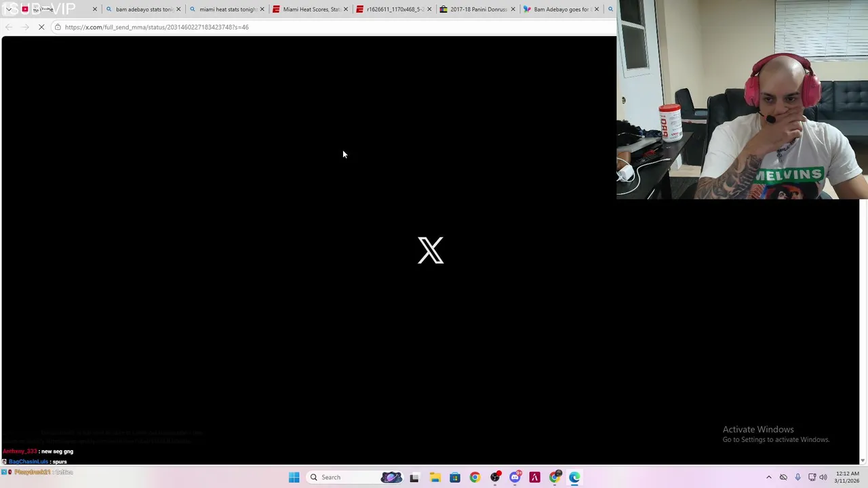The image size is (868, 488).
Task: Open Task View from the taskbar
Action: 414,477
